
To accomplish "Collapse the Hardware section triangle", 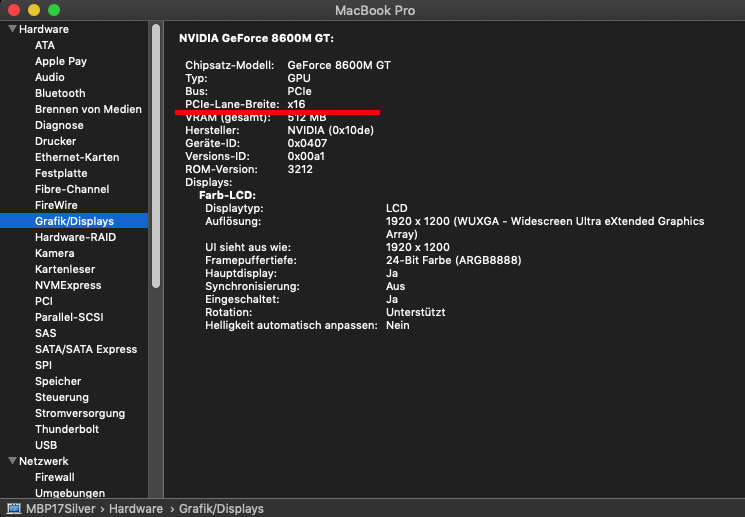I will coord(12,29).
